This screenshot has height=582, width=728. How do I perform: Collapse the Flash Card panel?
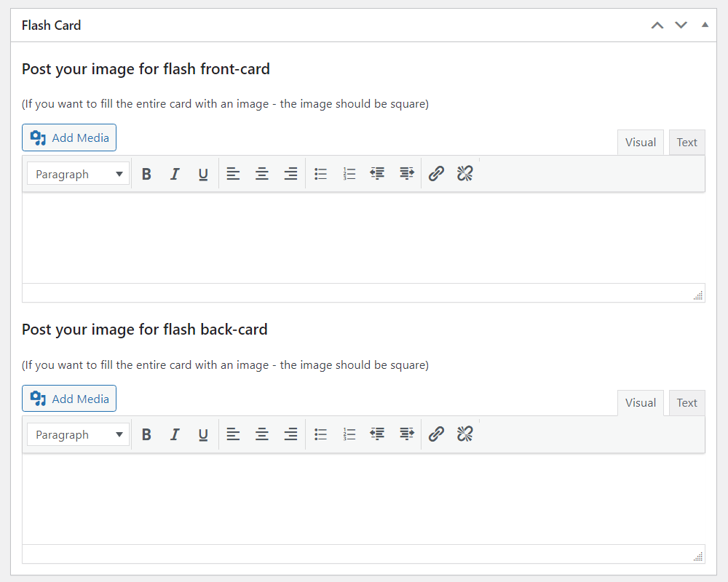705,25
